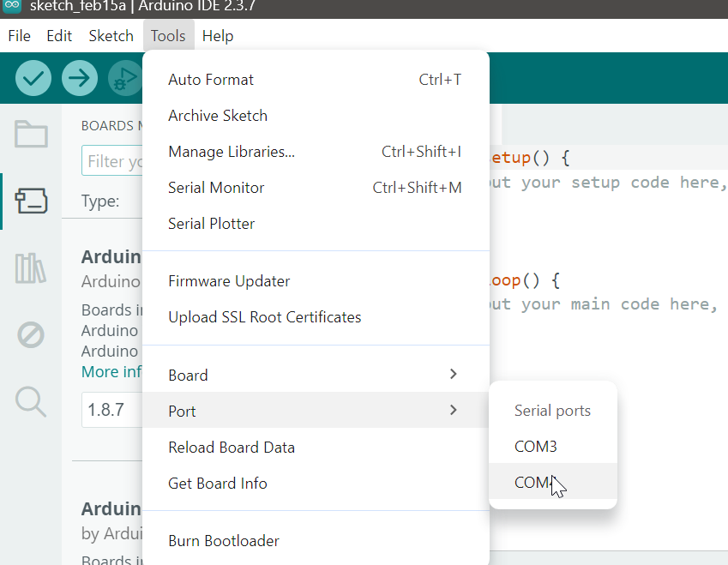Viewport: 728px width, 565px height.
Task: Open the Debug sidebar panel icon
Action: pos(31,334)
